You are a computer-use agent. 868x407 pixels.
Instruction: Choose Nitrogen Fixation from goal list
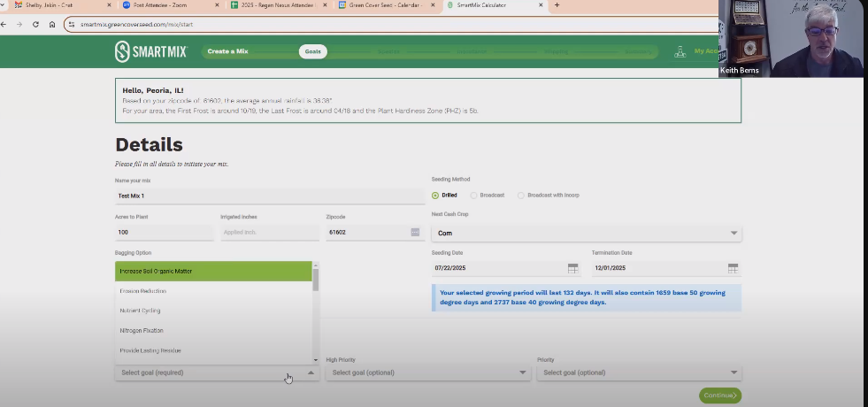click(213, 331)
